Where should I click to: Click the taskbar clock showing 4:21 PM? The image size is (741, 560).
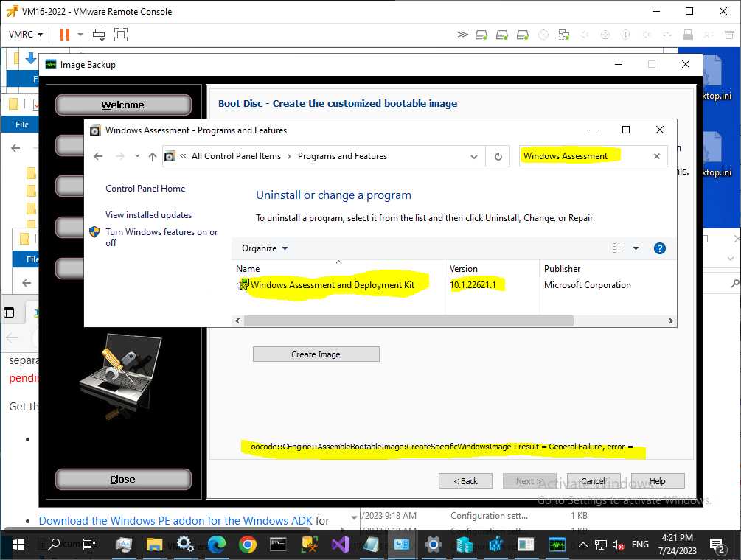point(677,544)
